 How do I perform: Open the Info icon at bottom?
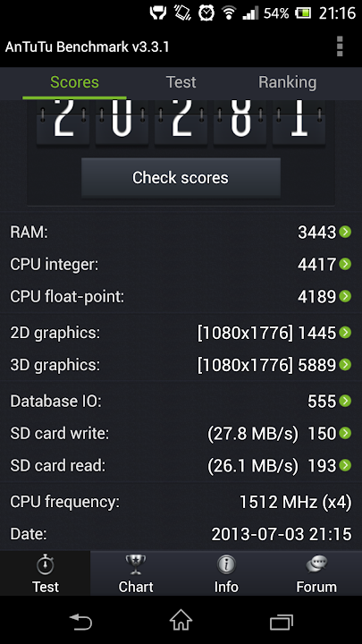[226, 565]
